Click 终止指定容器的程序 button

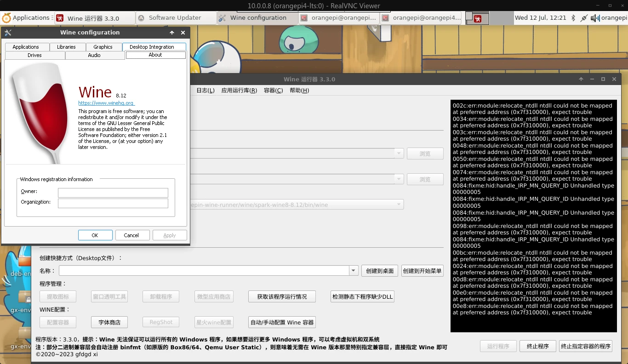click(586, 346)
